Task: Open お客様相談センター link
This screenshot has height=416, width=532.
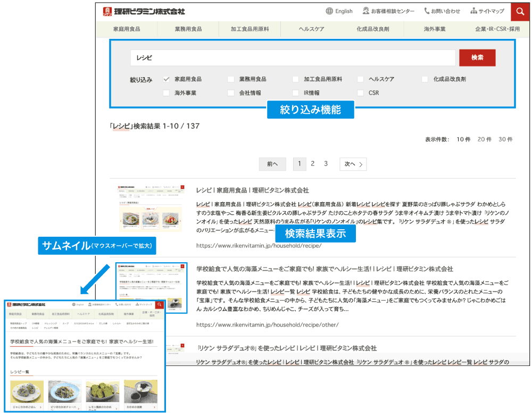Action: 388,11
